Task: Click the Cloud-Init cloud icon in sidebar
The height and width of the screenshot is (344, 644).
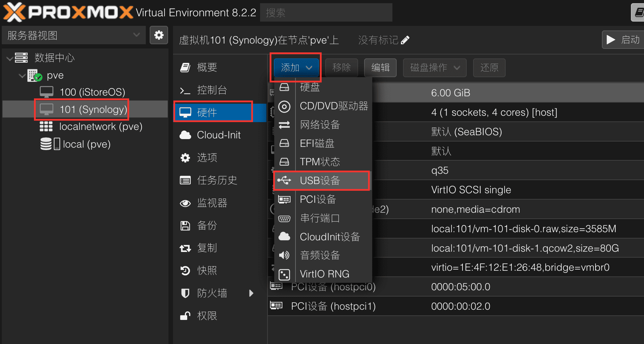Action: [x=185, y=135]
